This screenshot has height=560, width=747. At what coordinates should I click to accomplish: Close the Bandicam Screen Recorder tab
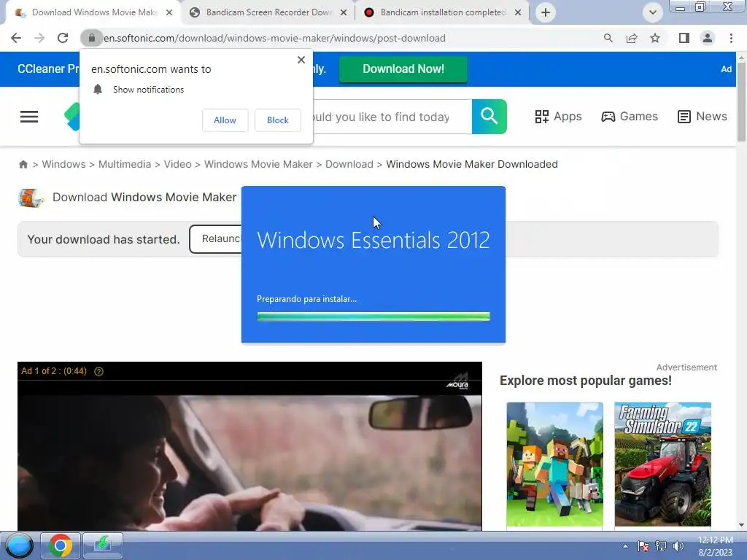tap(344, 12)
